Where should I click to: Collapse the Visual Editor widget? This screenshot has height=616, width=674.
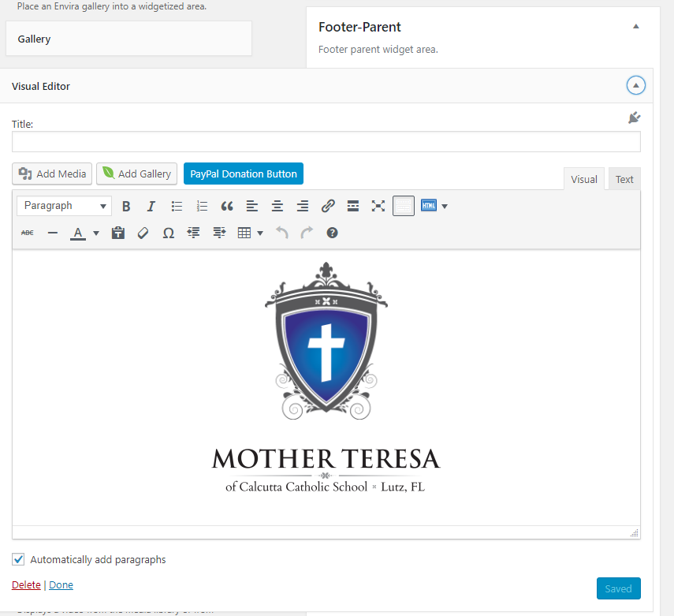pyautogui.click(x=635, y=86)
